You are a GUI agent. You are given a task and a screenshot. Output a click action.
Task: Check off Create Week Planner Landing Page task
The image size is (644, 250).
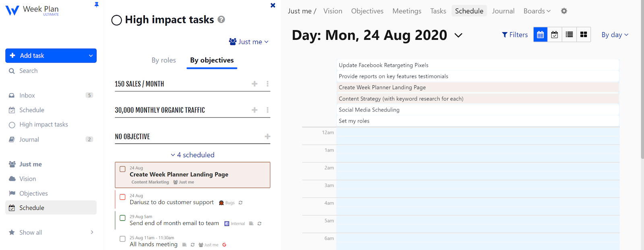(x=122, y=169)
